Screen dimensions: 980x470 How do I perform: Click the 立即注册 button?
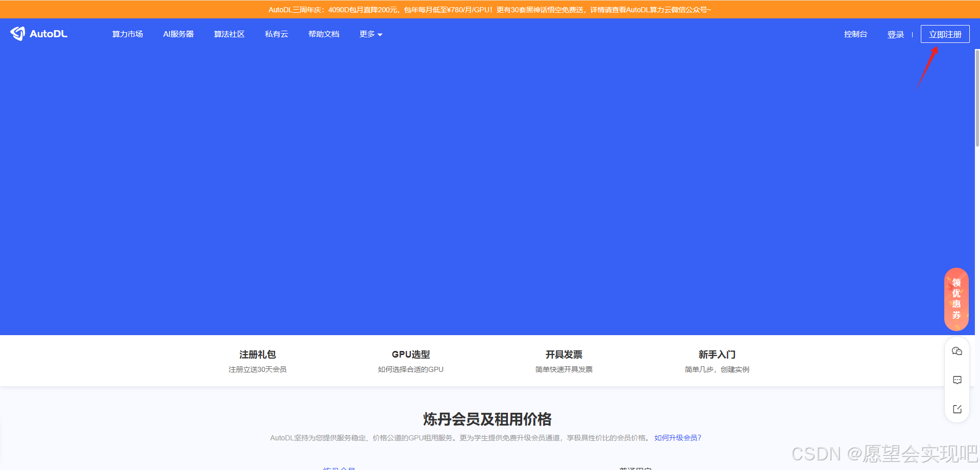[945, 34]
